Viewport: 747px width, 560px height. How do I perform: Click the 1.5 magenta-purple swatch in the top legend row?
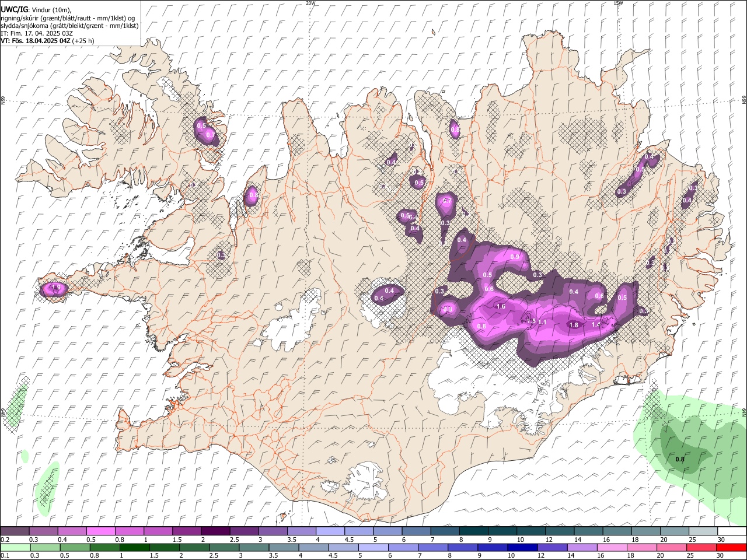pyautogui.click(x=186, y=531)
